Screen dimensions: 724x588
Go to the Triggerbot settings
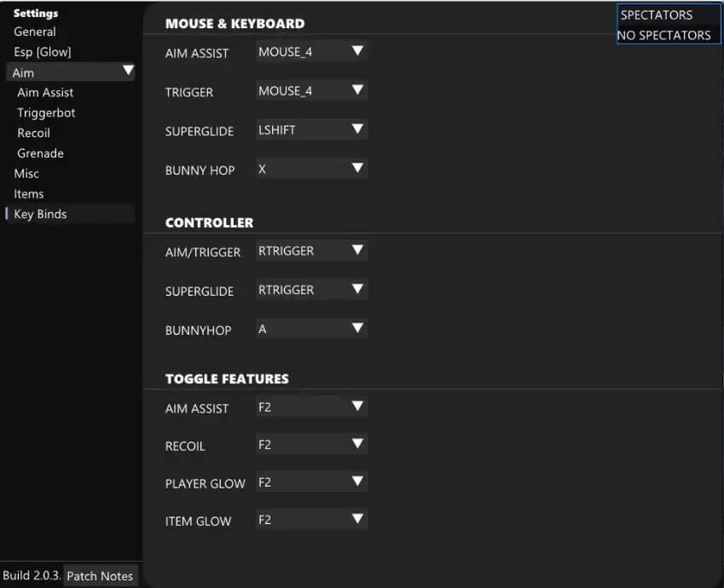point(46,113)
